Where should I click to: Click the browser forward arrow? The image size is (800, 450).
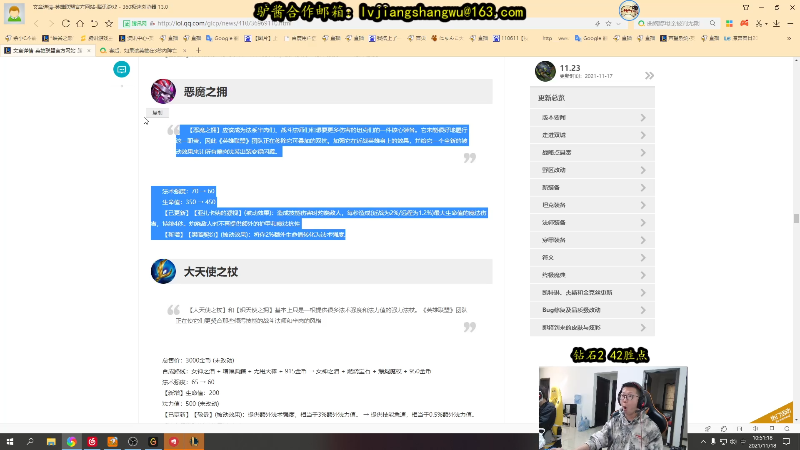coord(51,23)
